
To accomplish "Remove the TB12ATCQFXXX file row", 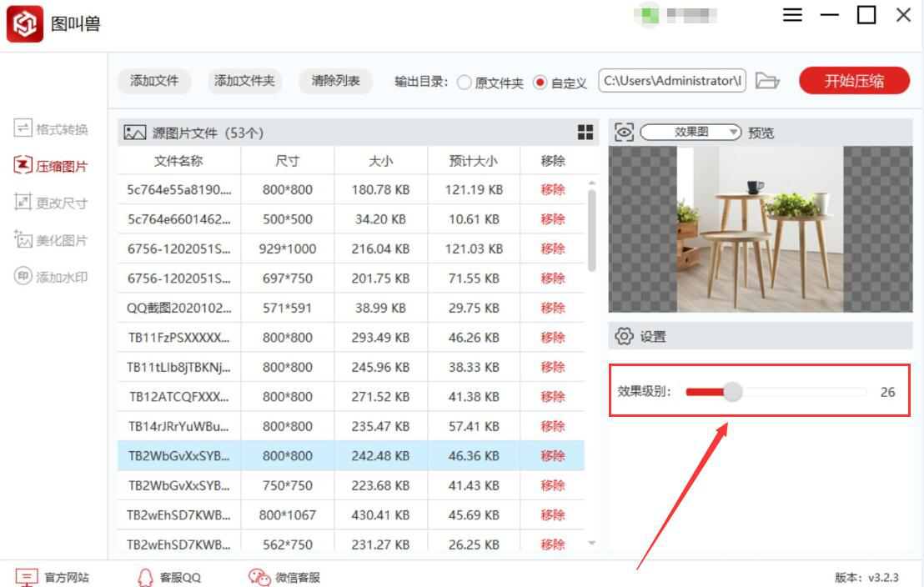I will 553,397.
